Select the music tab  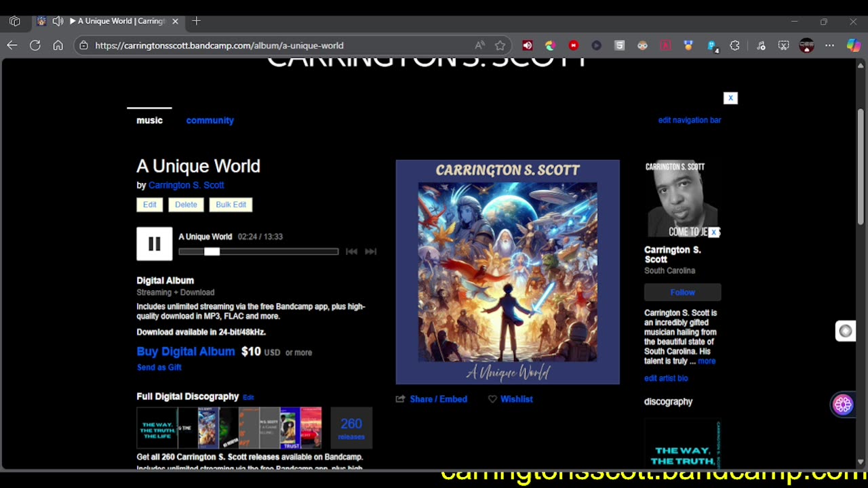point(149,120)
